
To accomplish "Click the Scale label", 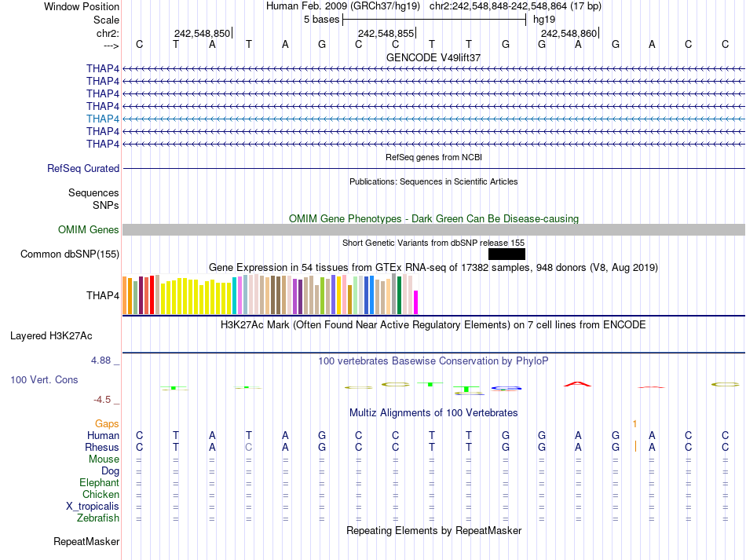I will point(107,20).
